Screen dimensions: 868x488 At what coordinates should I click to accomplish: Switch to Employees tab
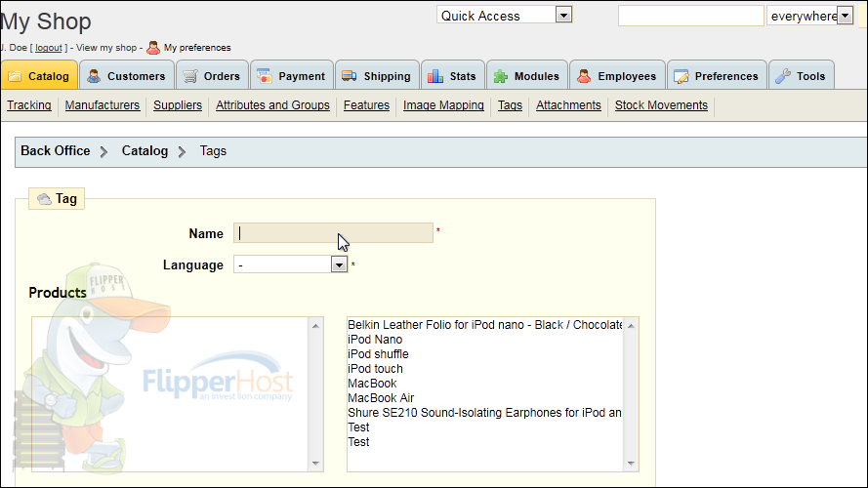coord(618,76)
